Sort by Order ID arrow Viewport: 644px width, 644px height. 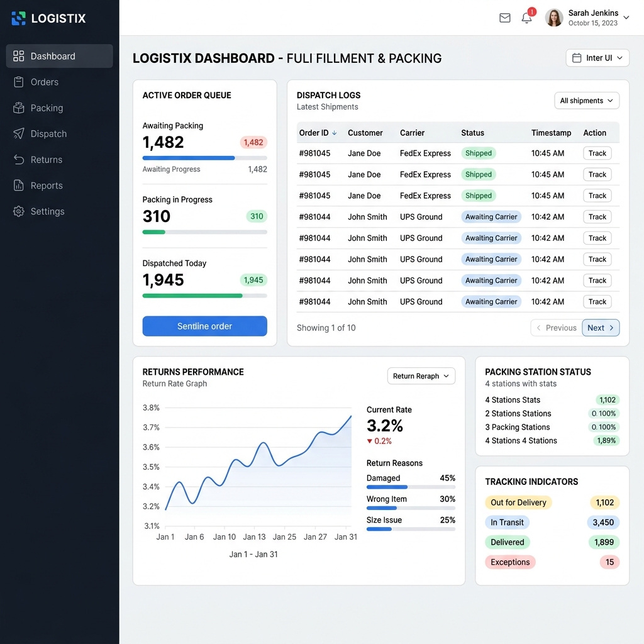click(335, 133)
